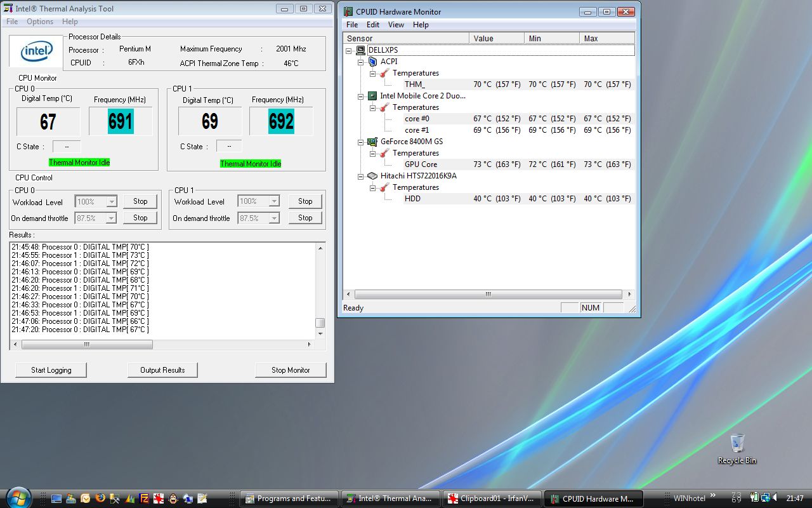Collapse the GeForce 8400M GS node
The height and width of the screenshot is (508, 812).
click(x=362, y=142)
